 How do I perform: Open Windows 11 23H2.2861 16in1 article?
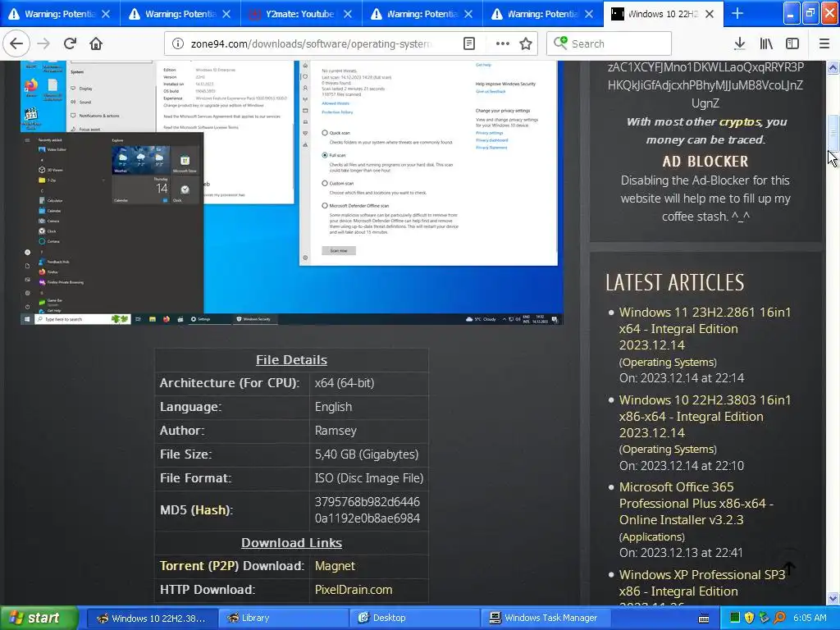(x=705, y=328)
